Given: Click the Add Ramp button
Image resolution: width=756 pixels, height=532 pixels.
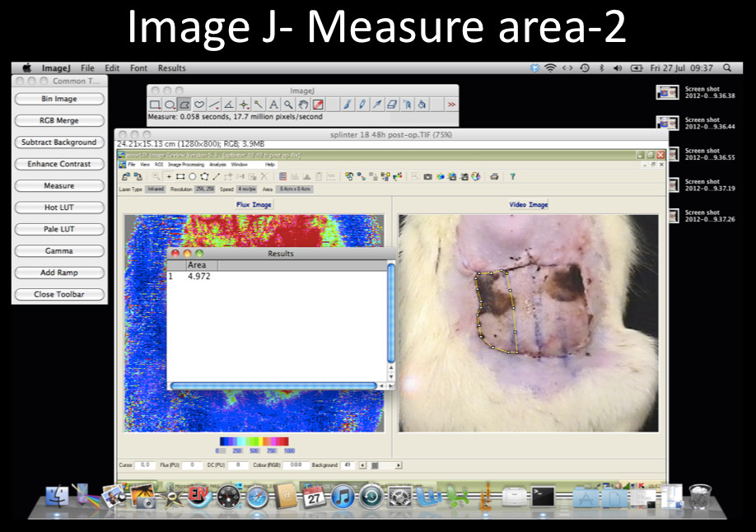Looking at the screenshot, I should [x=59, y=273].
